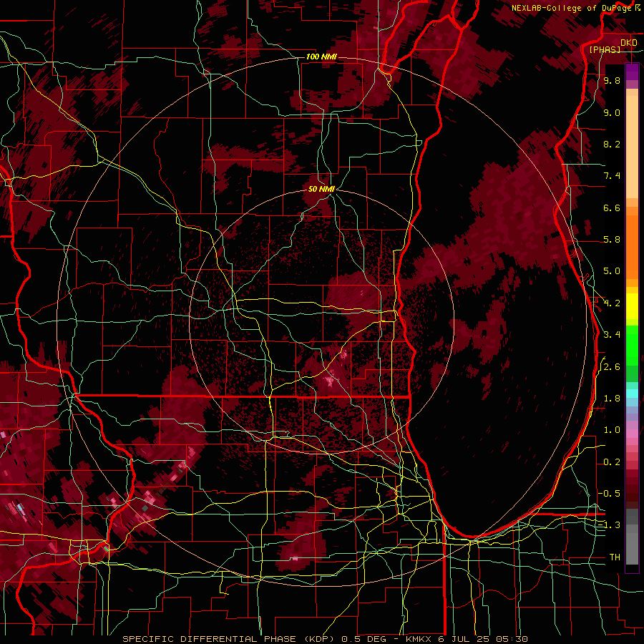Click the 4.2 value on the scale
Image resolution: width=644 pixels, height=644 pixels.
click(x=612, y=303)
